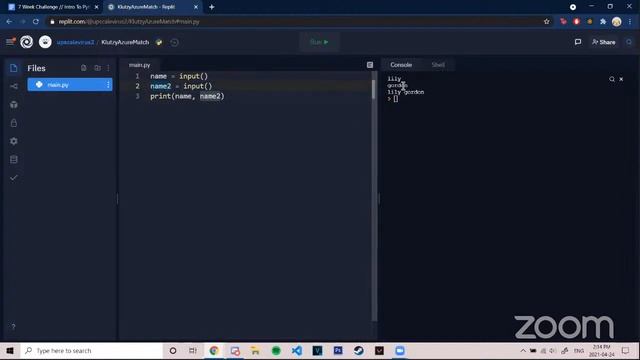Open Photoshop from the taskbar

(338, 351)
